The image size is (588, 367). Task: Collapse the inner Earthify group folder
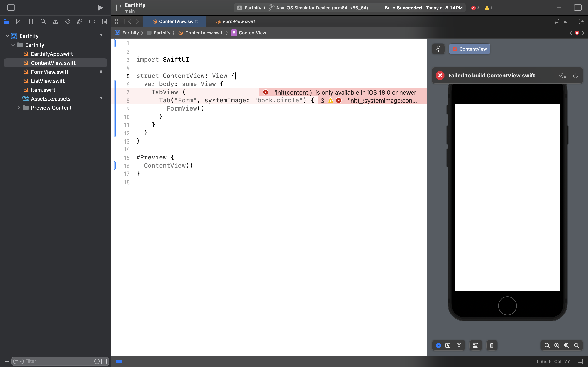coord(13,45)
